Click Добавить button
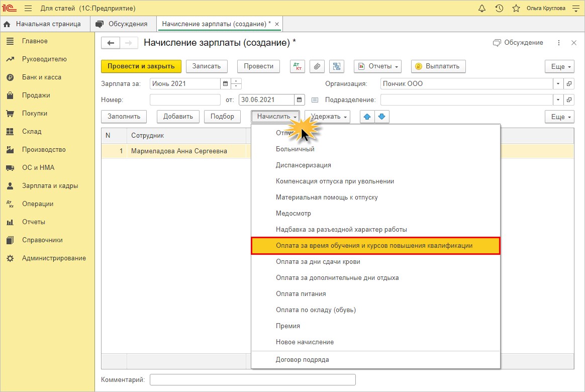Screen dimensions: 585x392 click(x=178, y=117)
